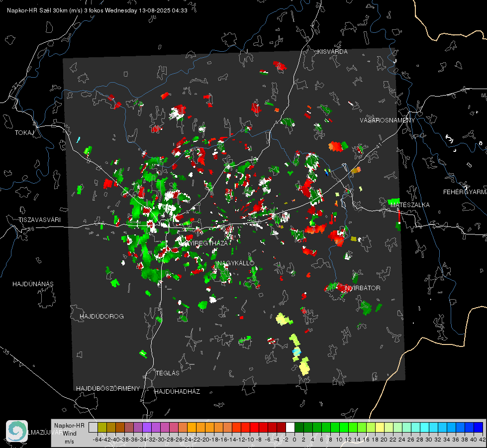Click the pale yellow swatch above value 20
The image size is (487, 448).
tap(380, 427)
